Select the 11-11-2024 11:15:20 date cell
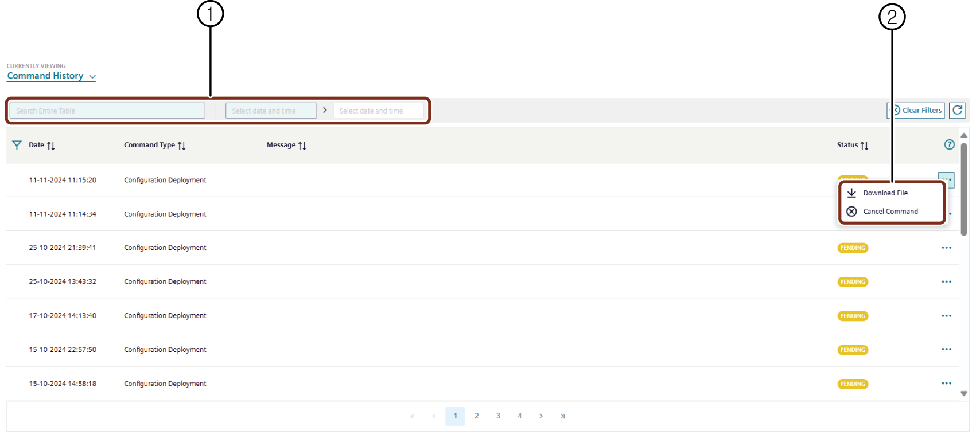This screenshot has width=980, height=442. 63,180
